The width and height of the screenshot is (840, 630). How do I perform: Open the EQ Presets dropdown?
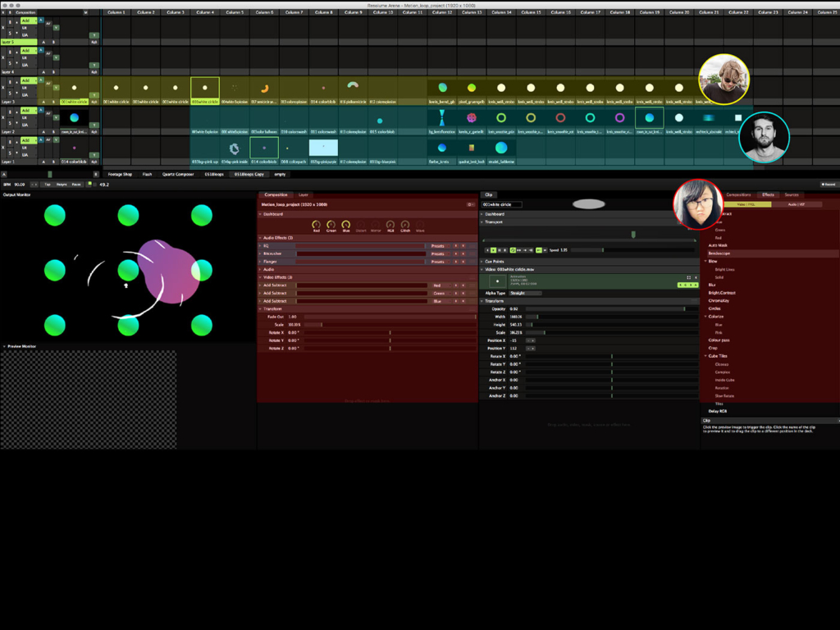439,245
